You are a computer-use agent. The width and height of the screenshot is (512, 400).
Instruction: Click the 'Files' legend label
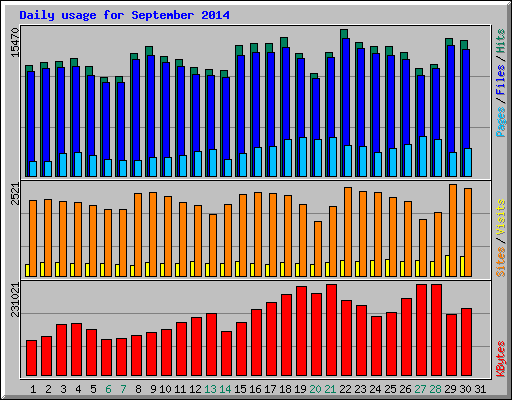[x=500, y=79]
